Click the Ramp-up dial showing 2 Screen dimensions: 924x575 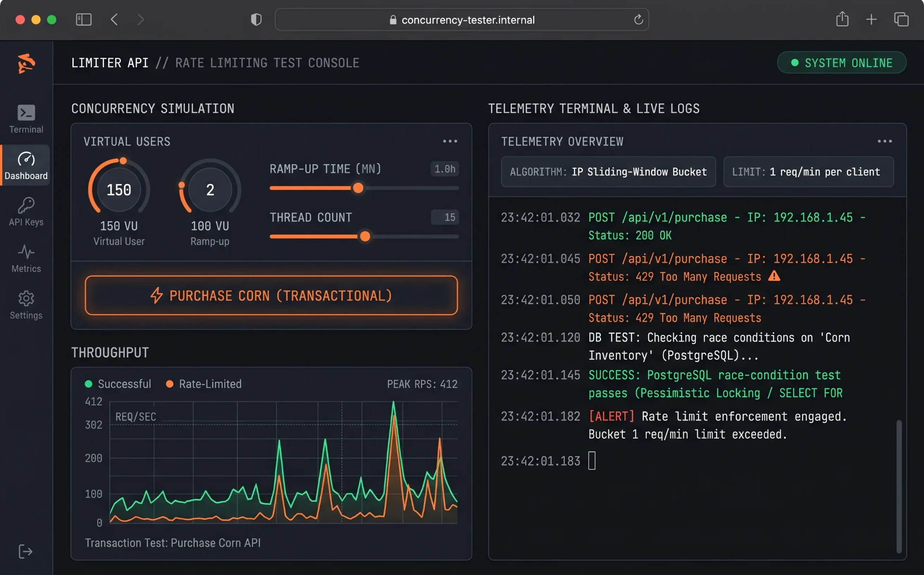210,189
